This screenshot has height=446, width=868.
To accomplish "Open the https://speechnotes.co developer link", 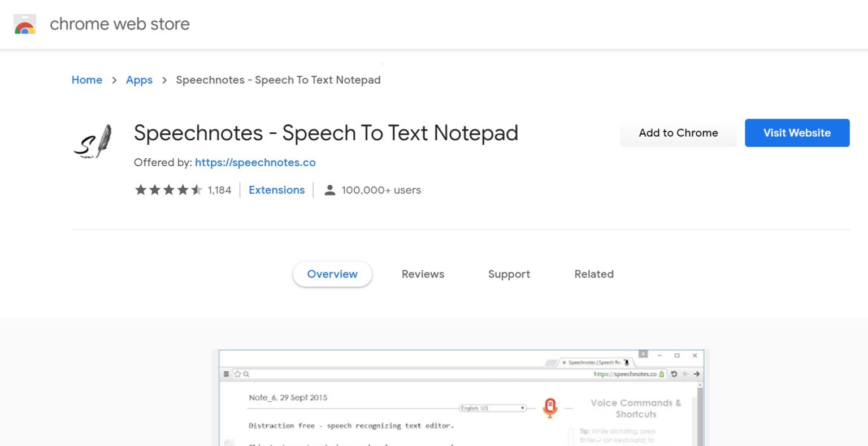I will (255, 163).
